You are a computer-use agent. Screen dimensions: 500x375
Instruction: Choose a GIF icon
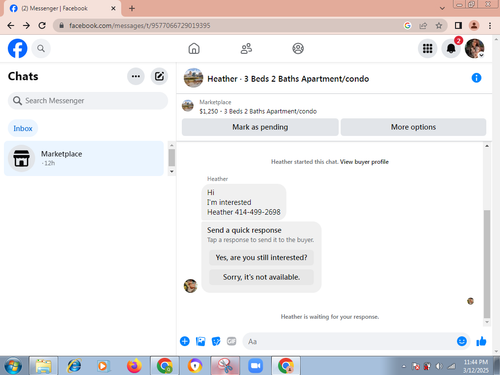tap(231, 341)
